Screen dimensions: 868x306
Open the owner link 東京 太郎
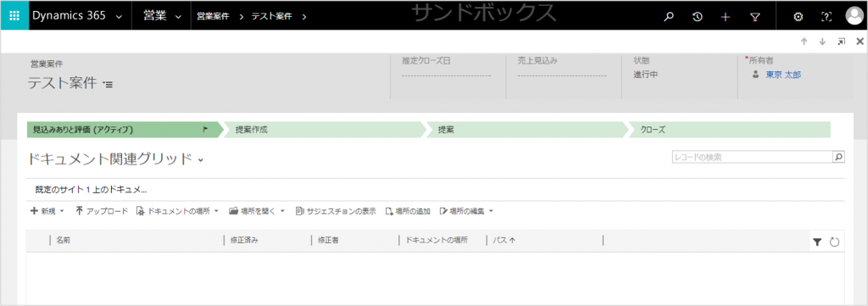pyautogui.click(x=782, y=74)
